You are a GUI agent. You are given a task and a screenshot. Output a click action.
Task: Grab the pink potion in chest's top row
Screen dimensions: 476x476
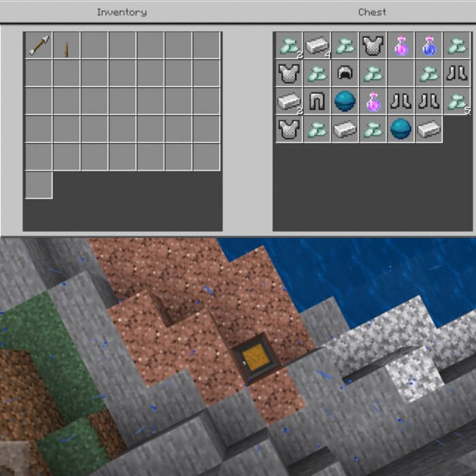click(x=401, y=46)
